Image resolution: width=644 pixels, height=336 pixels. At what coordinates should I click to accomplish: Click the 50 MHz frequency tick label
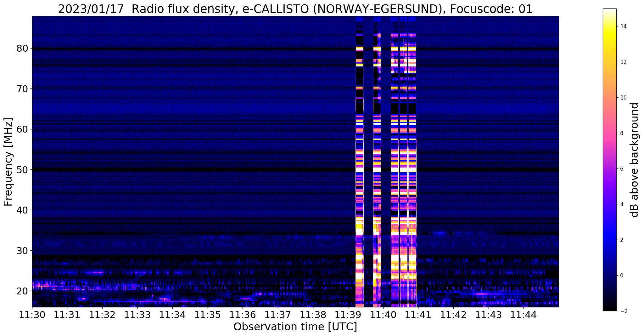(x=22, y=170)
